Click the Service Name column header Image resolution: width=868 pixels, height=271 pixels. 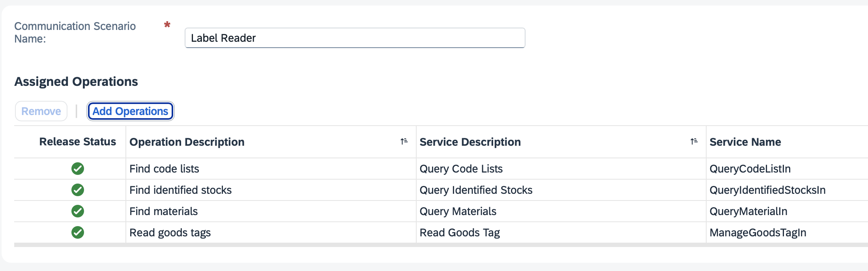(x=745, y=142)
